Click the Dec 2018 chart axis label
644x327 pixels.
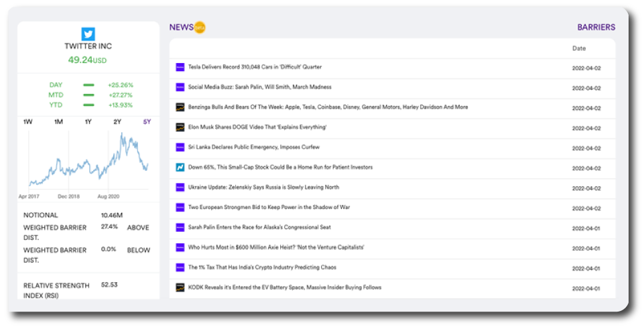[68, 196]
